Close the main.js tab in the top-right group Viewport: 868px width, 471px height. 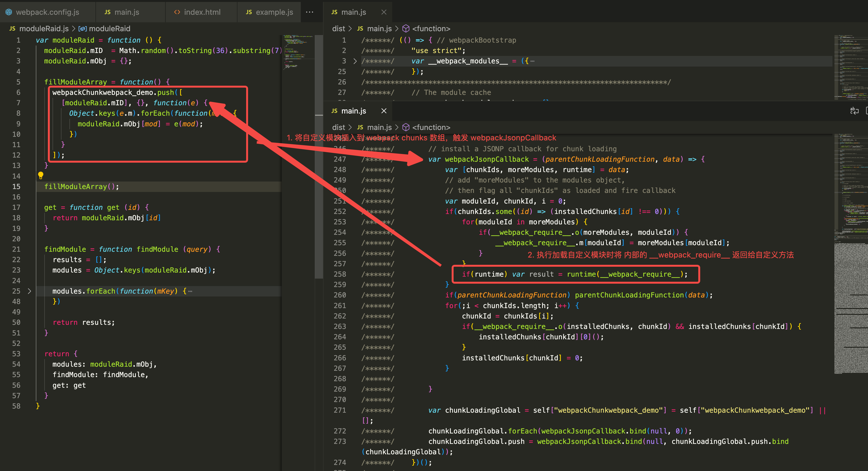384,12
